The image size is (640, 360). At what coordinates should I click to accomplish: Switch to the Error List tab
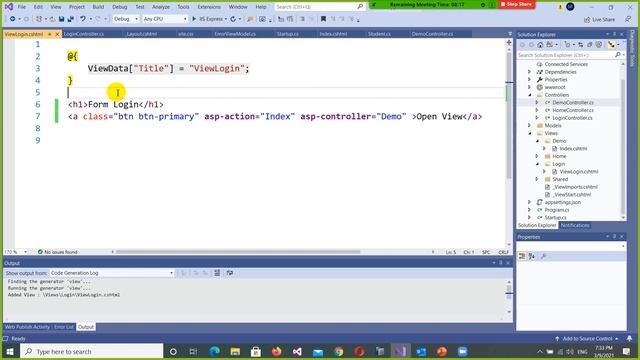64,327
